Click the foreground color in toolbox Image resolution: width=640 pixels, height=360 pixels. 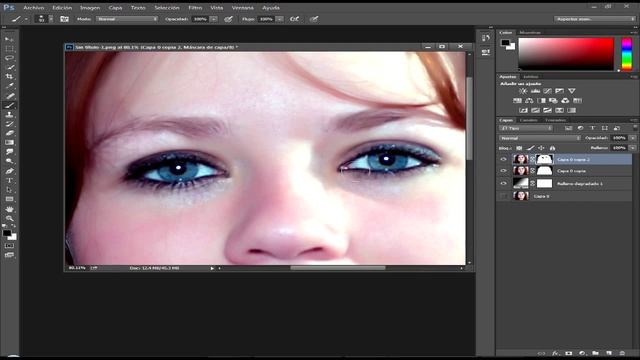[7, 233]
